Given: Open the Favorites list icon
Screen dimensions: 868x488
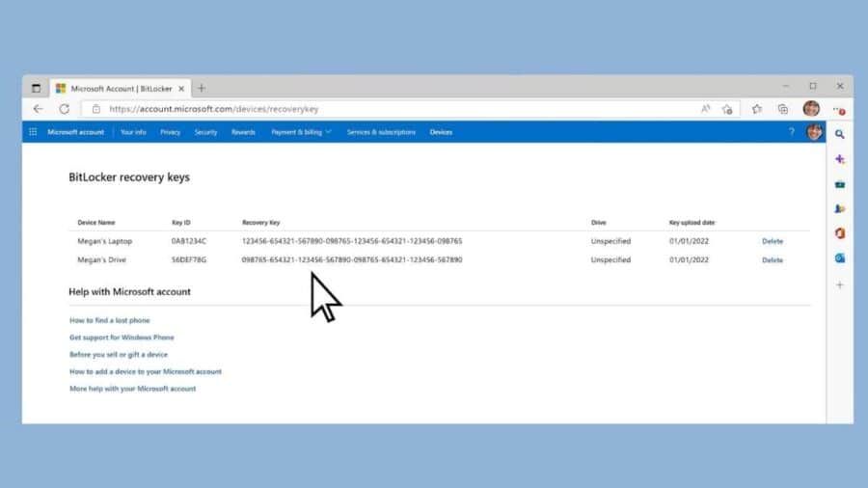Looking at the screenshot, I should 757,109.
